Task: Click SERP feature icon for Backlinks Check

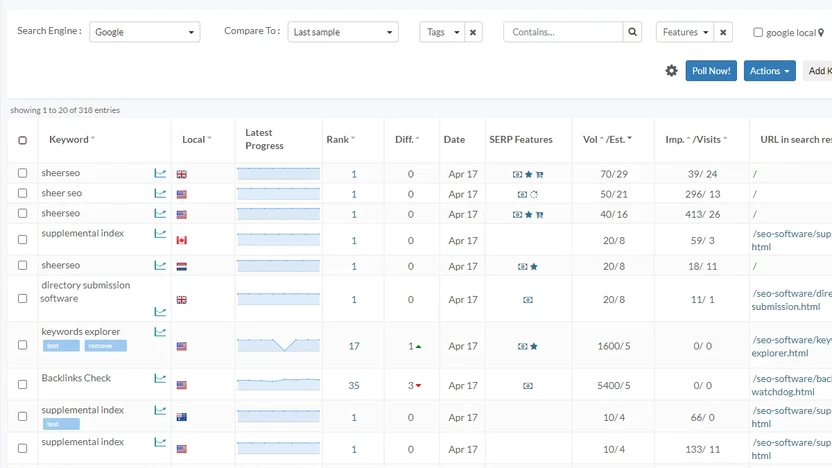Action: coord(527,386)
